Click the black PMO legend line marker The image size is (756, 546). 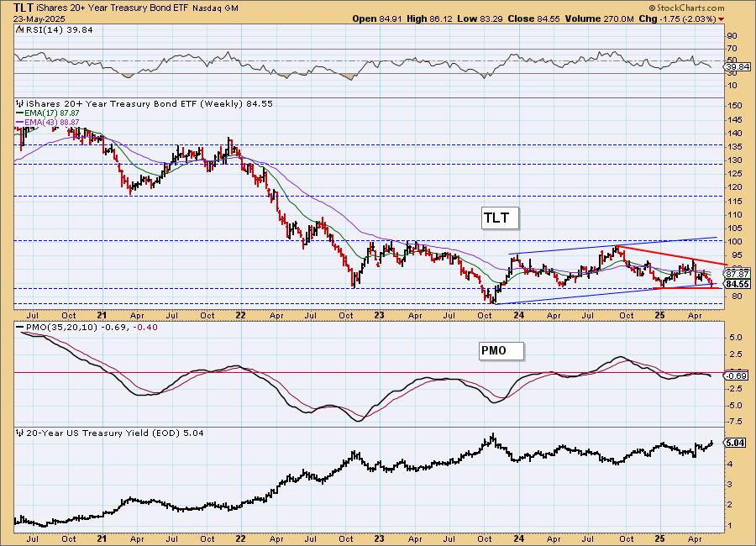pyautogui.click(x=19, y=327)
